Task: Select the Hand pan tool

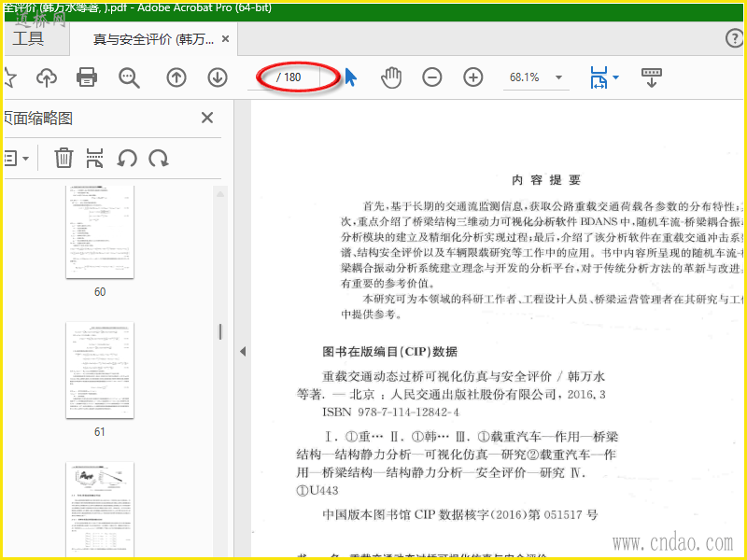Action: [391, 77]
